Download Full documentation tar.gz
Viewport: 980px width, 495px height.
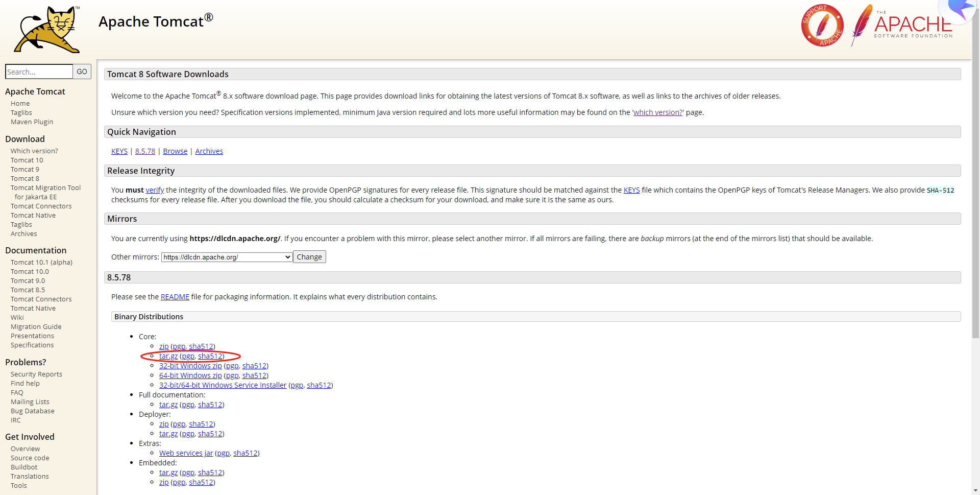pyautogui.click(x=168, y=405)
